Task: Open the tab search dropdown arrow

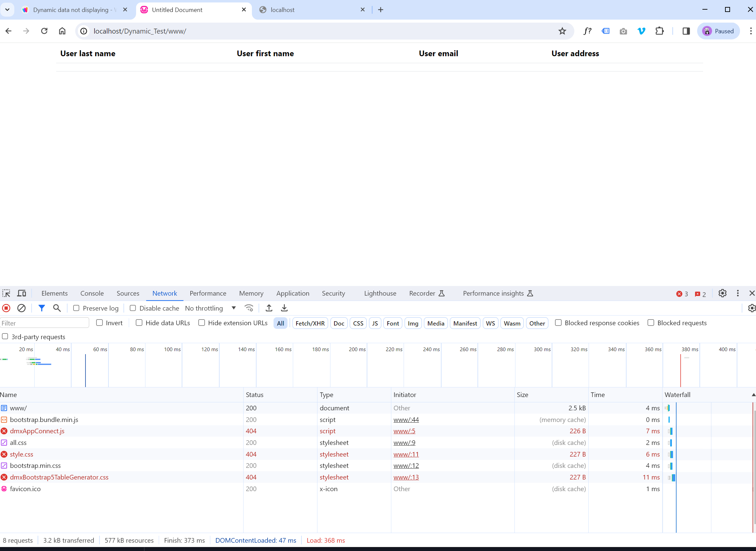Action: (x=7, y=10)
